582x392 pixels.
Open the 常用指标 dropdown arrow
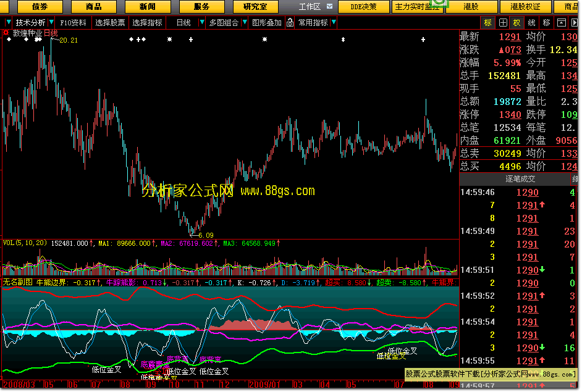click(x=334, y=23)
